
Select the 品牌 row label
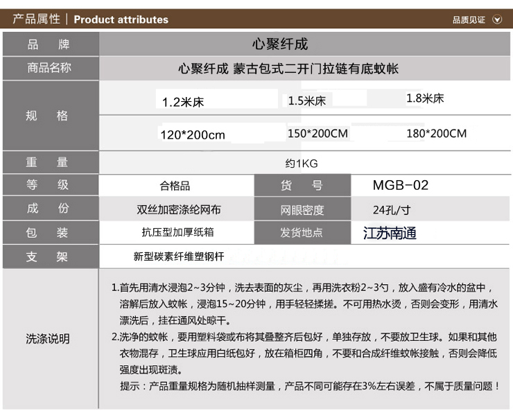pos(51,44)
